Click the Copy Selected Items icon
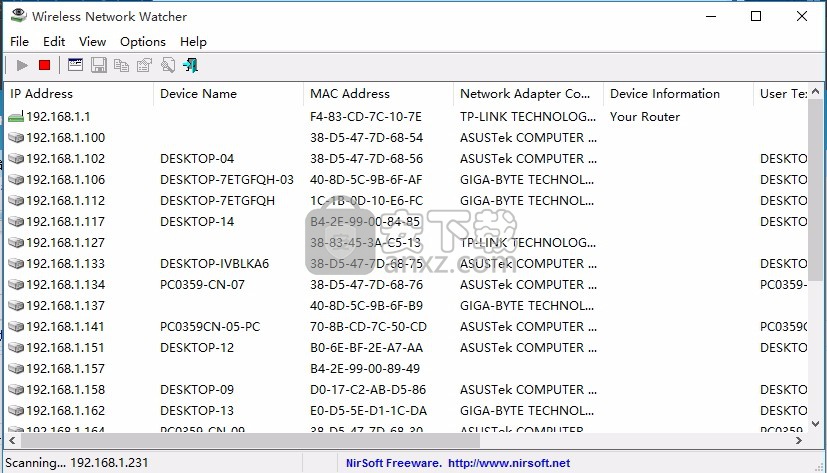 [121, 65]
